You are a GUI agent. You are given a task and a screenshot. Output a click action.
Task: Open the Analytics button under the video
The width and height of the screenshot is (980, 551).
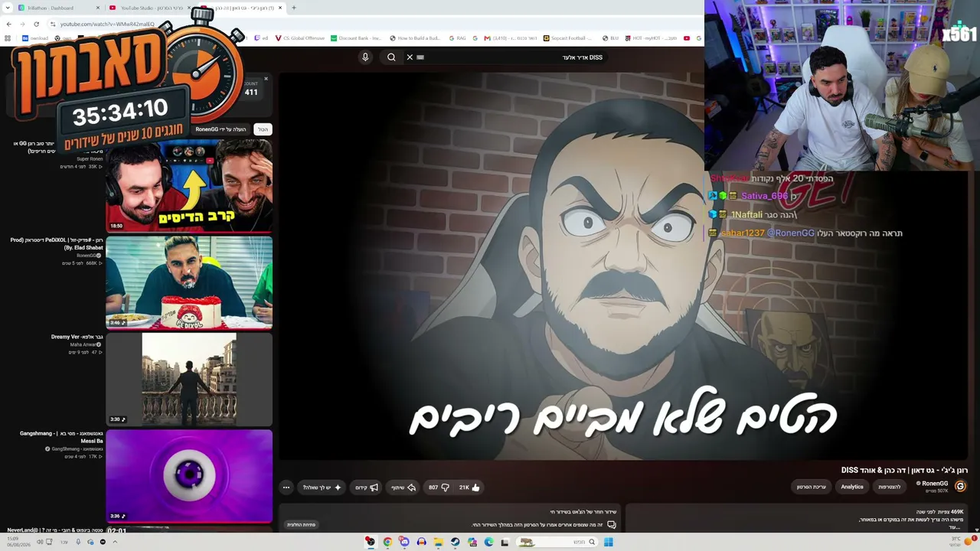pos(852,487)
